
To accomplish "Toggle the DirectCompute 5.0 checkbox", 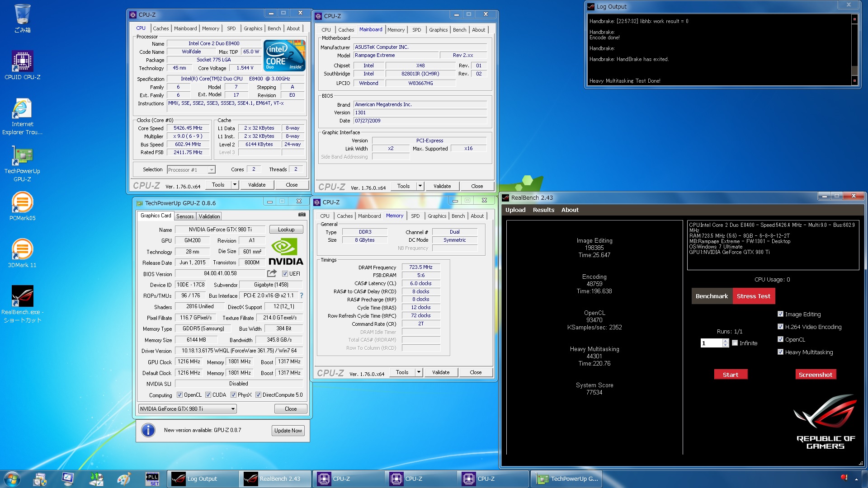I will (258, 395).
